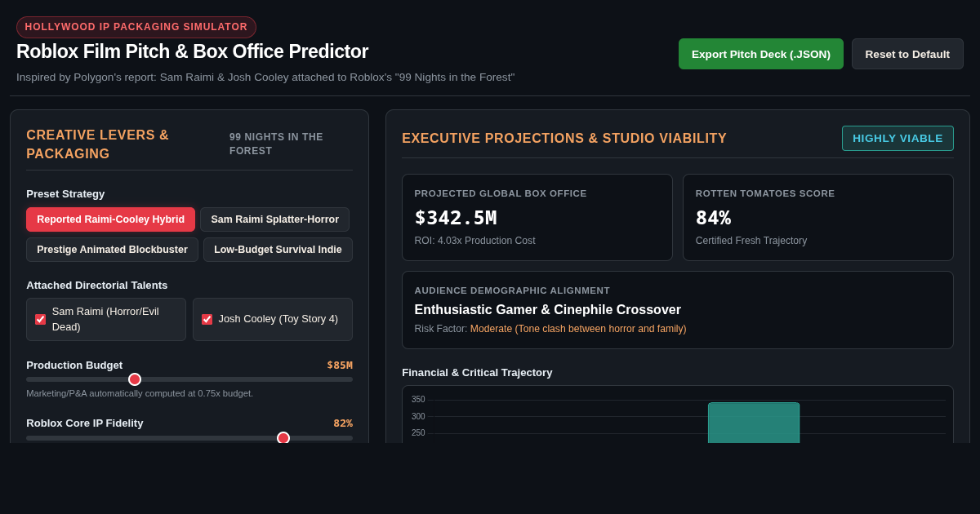Click the Highly Viable status badge
The image size is (980, 514).
(898, 138)
